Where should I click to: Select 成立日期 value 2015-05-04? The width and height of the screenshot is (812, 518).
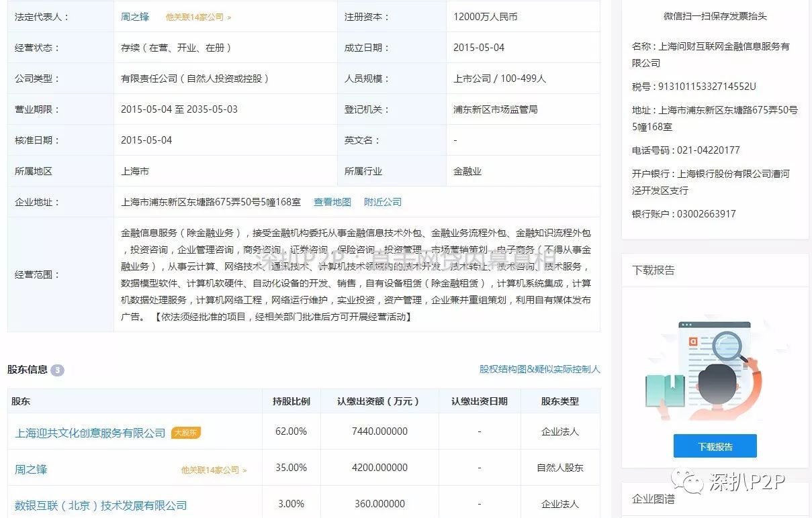pos(479,48)
